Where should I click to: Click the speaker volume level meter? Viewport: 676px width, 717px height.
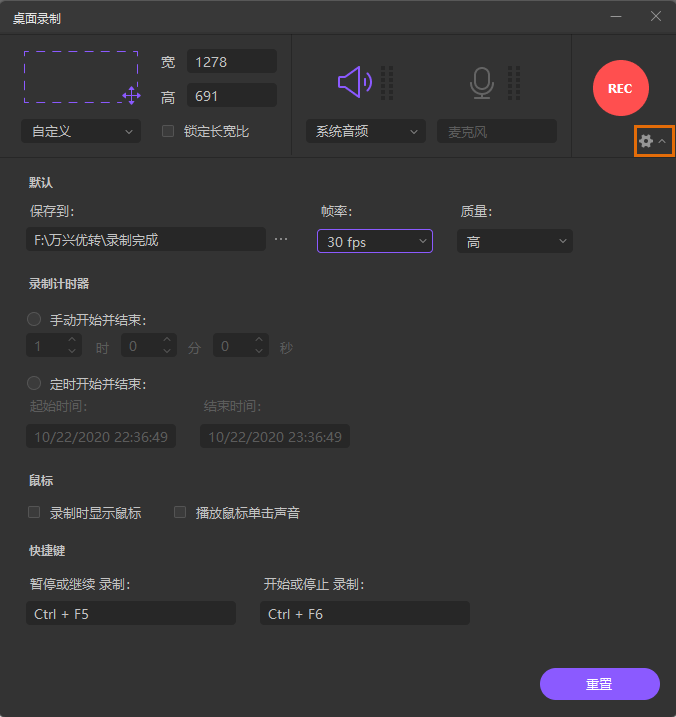click(387, 83)
